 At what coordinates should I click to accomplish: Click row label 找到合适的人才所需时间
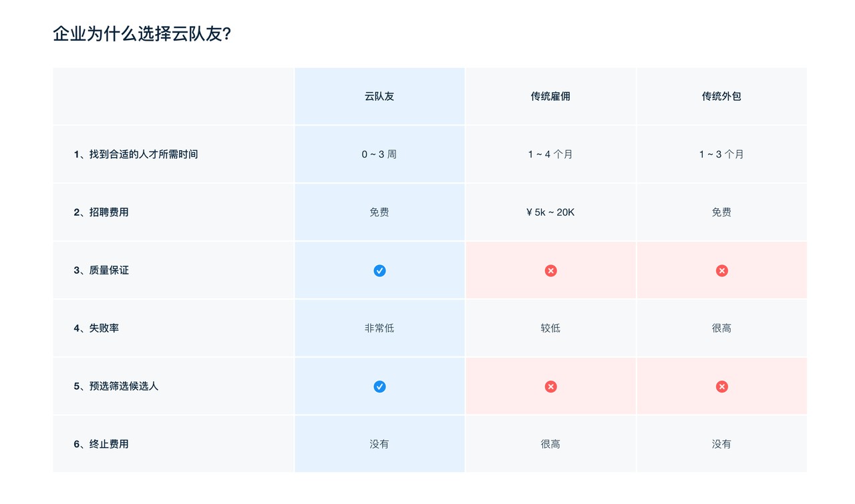(x=136, y=154)
